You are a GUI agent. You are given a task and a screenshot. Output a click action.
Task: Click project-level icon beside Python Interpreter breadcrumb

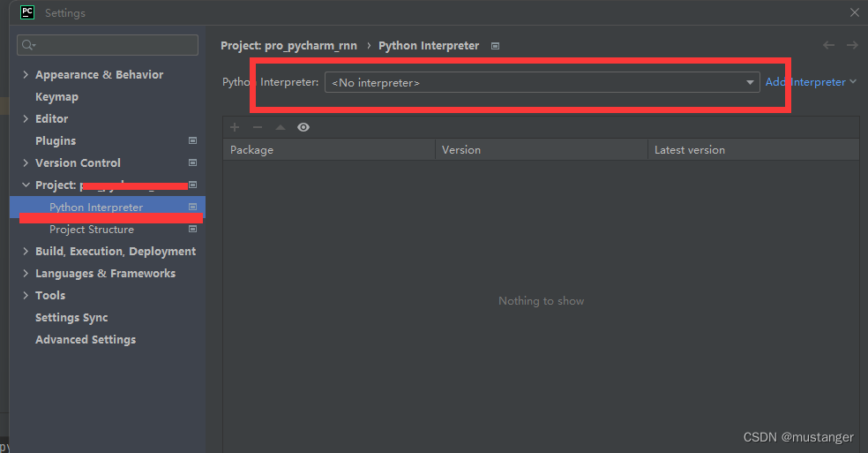(496, 46)
